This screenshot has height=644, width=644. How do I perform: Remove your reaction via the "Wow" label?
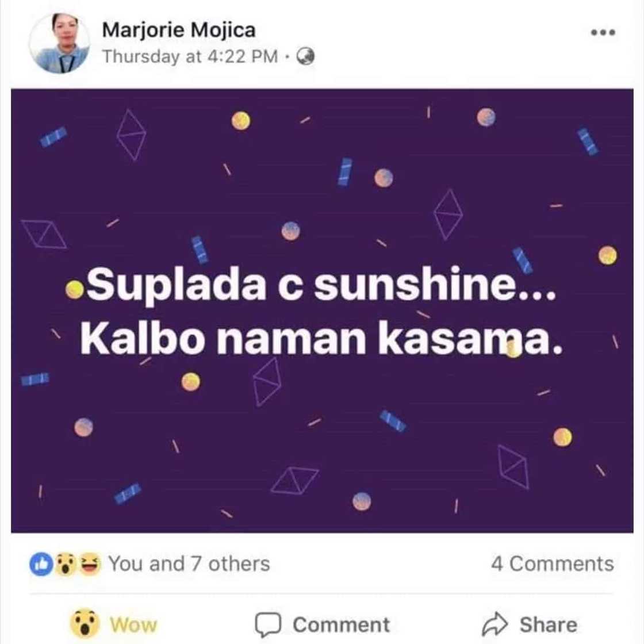click(x=133, y=624)
